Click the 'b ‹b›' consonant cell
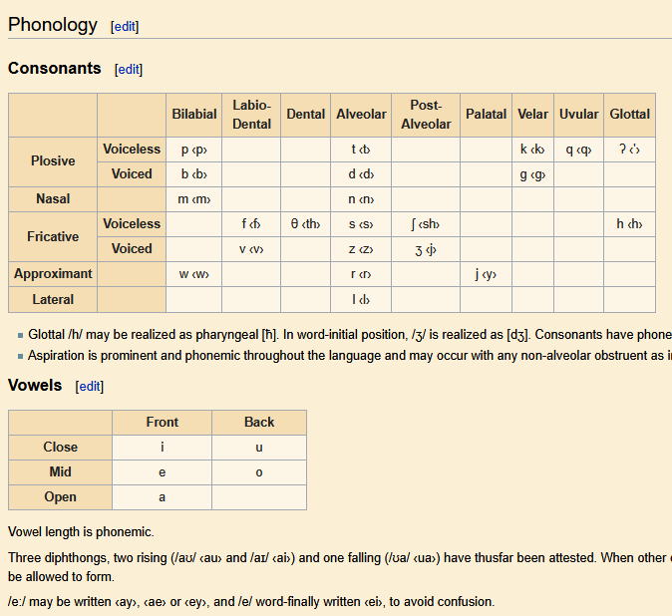This screenshot has height=616, width=672. (194, 174)
